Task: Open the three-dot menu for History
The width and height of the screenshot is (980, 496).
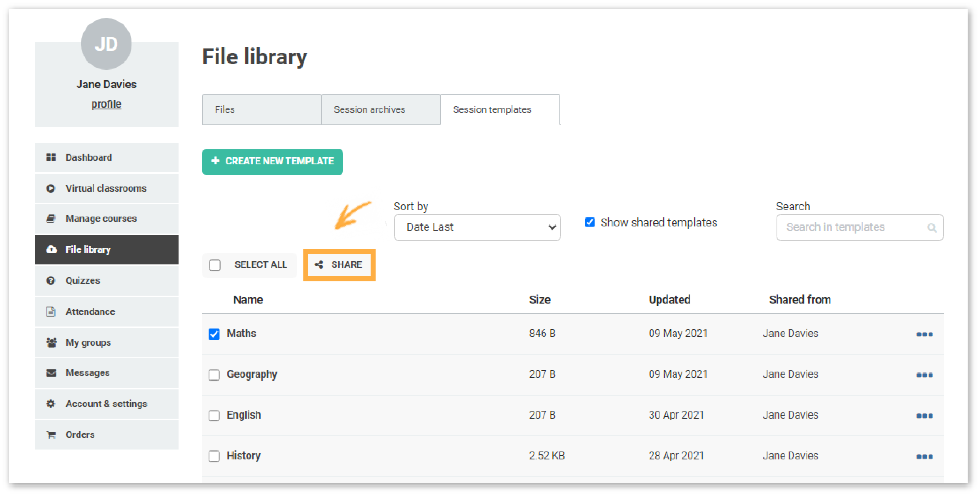Action: (924, 456)
